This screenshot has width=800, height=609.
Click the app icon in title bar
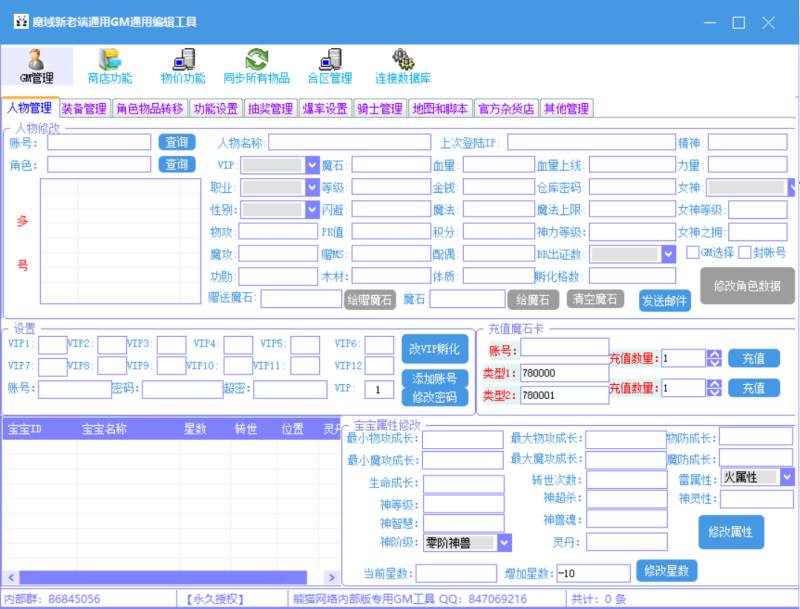(21, 21)
